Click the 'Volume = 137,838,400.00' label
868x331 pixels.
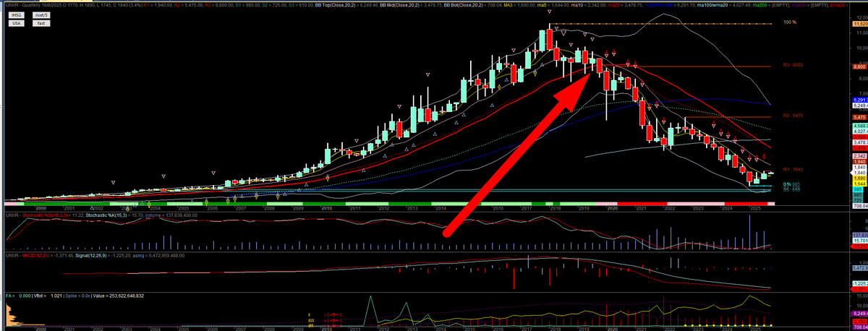coord(171,215)
